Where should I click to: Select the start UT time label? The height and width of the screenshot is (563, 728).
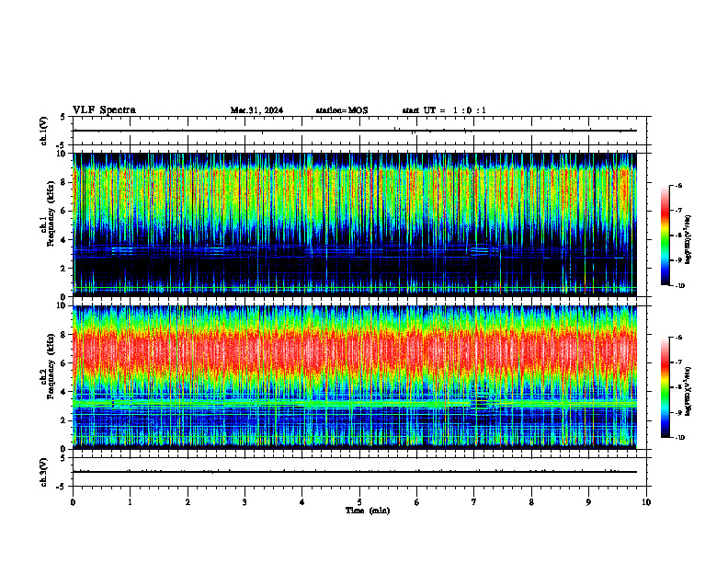pos(444,110)
